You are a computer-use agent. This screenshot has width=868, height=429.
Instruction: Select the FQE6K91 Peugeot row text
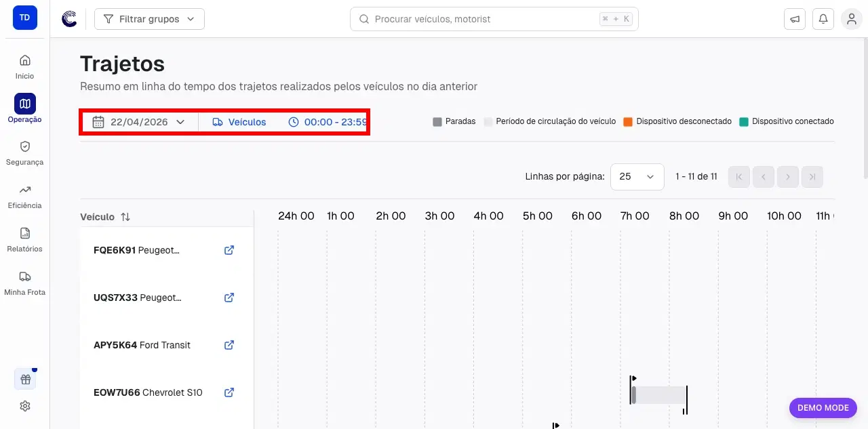136,250
